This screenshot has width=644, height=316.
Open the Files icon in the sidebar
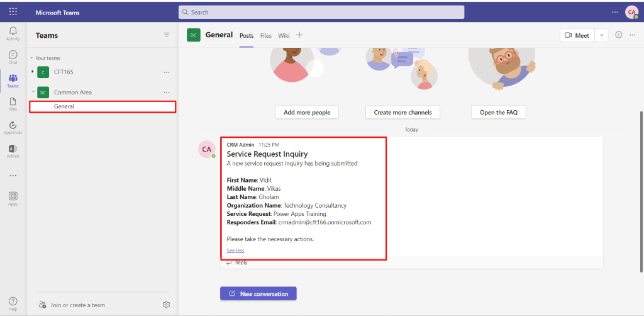tap(13, 103)
